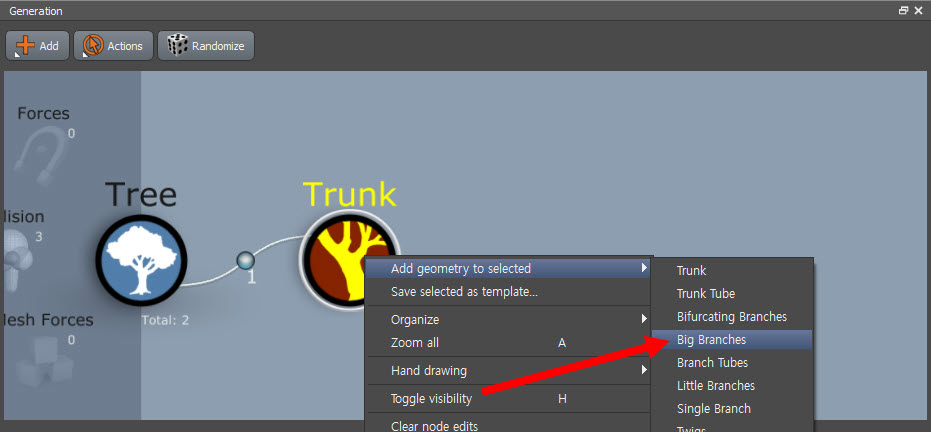Image resolution: width=931 pixels, height=432 pixels.
Task: Select Trunk in geometry submenu
Action: [x=732, y=271]
